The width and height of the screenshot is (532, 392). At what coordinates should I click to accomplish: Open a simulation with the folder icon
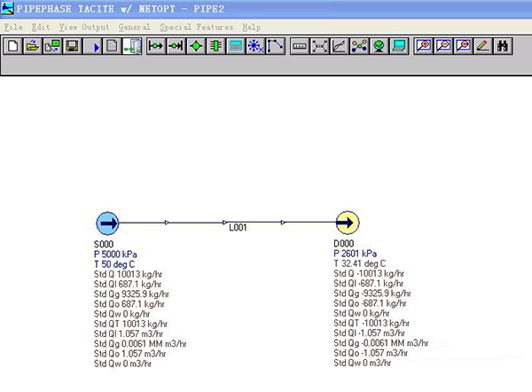tap(33, 46)
